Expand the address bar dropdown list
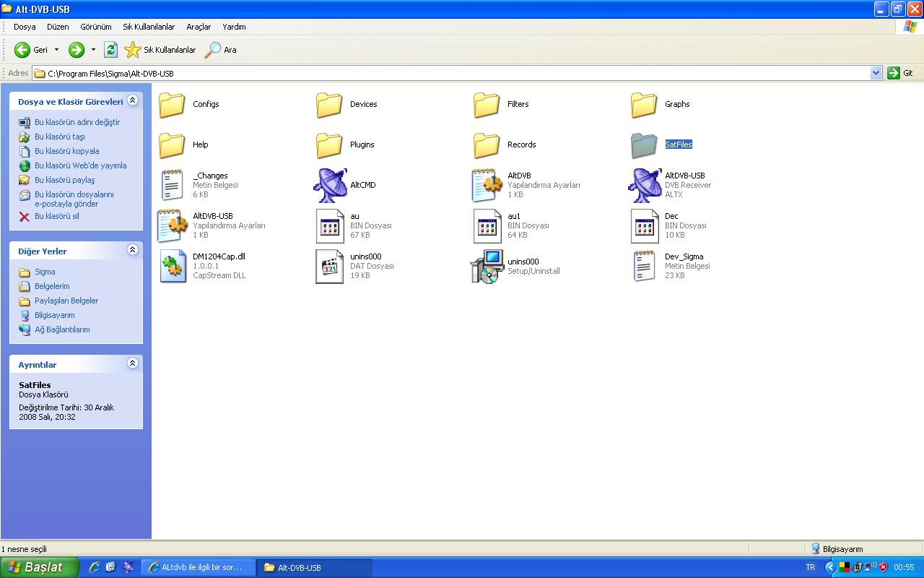Screen dimensions: 924x578 pos(876,73)
